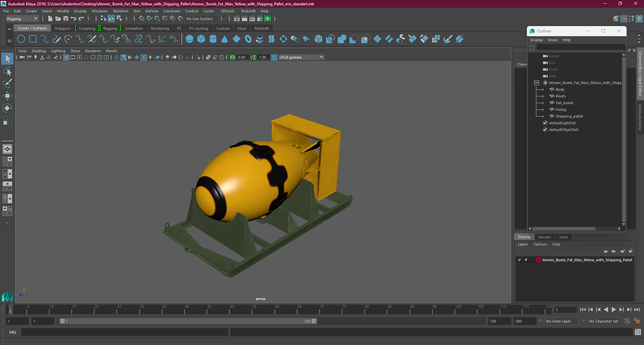Screen dimensions: 644x345
Task: Select the NURBS square shelf icon
Action: tap(33, 39)
